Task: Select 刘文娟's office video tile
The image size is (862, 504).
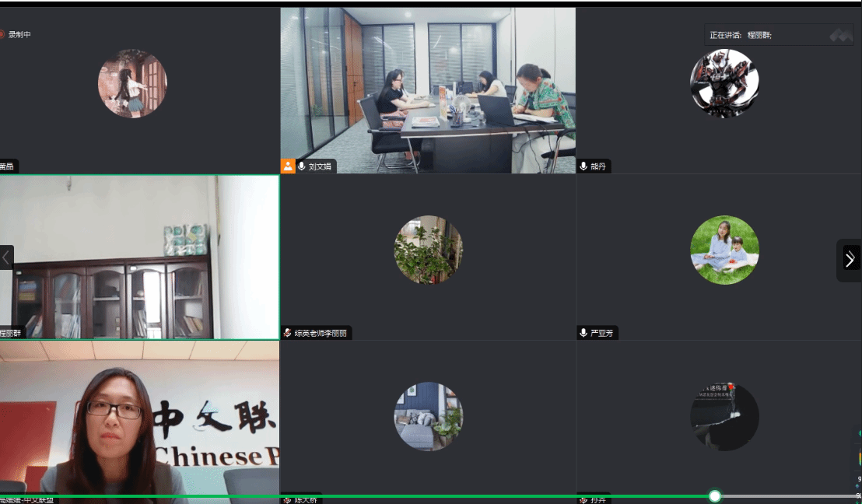Action: pos(428,89)
